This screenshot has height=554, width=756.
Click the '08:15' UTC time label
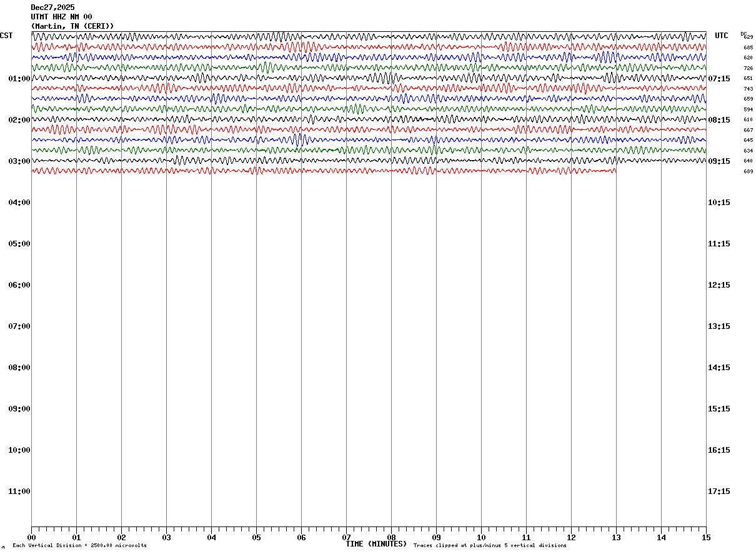coord(719,120)
